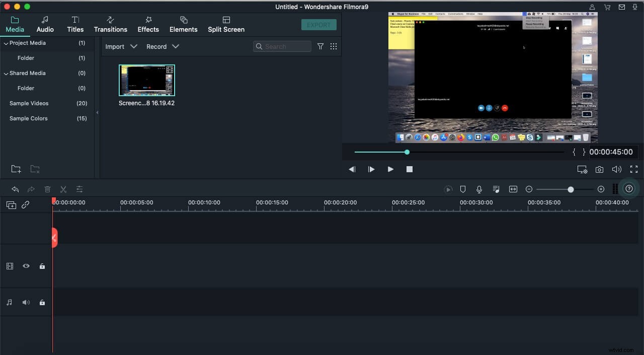The width and height of the screenshot is (644, 355).
Task: Click the EXPORT button
Action: pyautogui.click(x=319, y=25)
